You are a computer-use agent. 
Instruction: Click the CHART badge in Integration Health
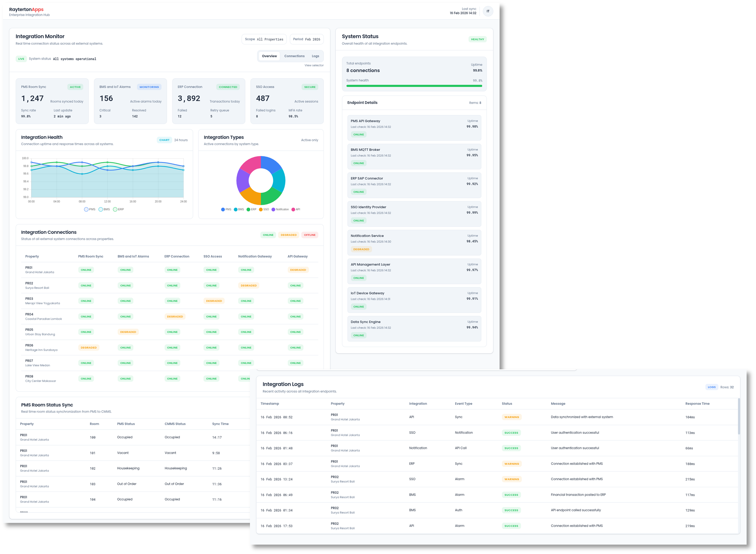(164, 140)
